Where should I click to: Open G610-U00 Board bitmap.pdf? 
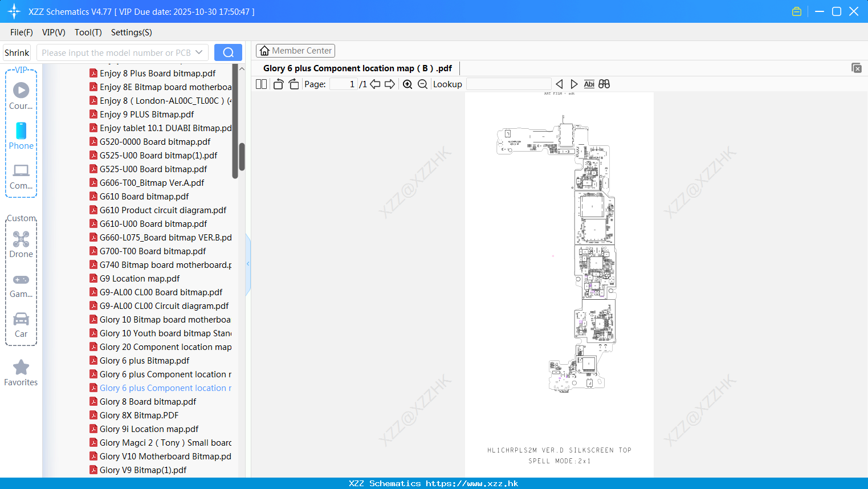153,223
